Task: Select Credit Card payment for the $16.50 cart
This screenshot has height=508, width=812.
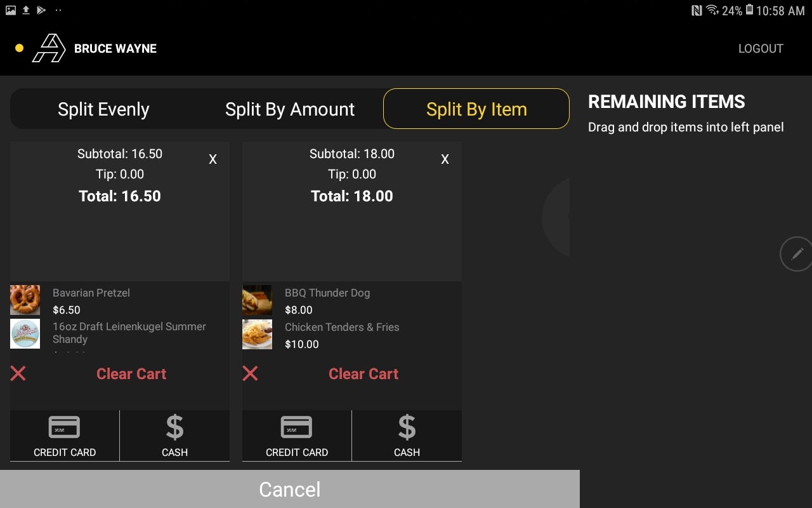Action: tap(64, 436)
